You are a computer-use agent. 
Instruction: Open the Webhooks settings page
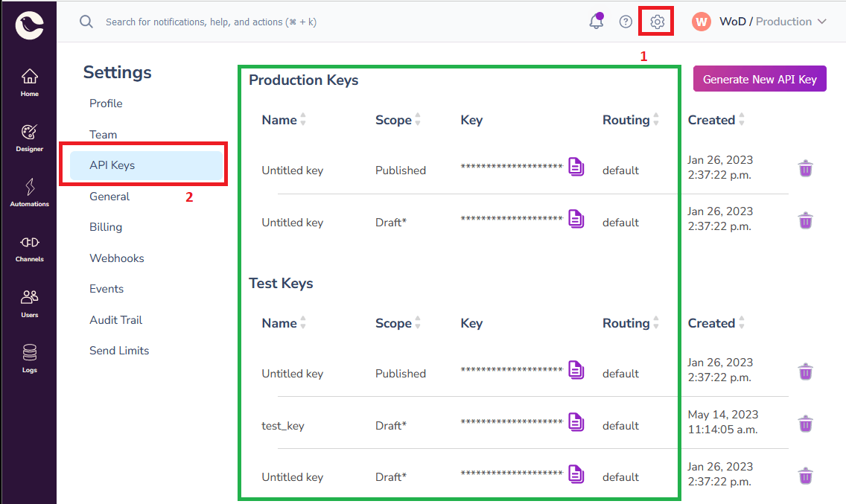(117, 258)
